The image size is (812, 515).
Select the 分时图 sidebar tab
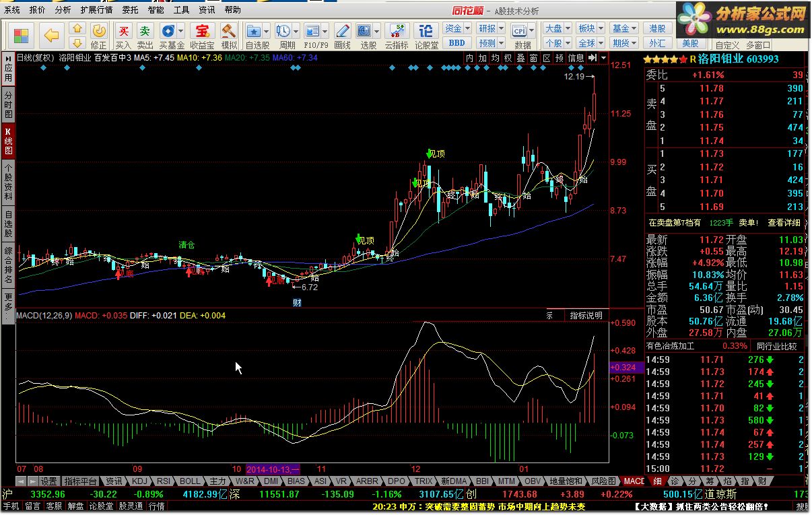8,105
